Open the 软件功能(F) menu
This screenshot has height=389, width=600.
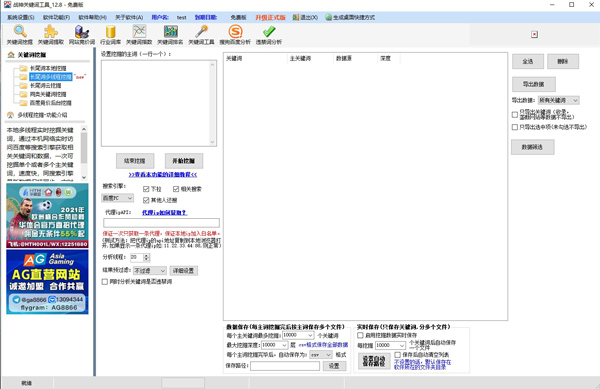[x=56, y=17]
